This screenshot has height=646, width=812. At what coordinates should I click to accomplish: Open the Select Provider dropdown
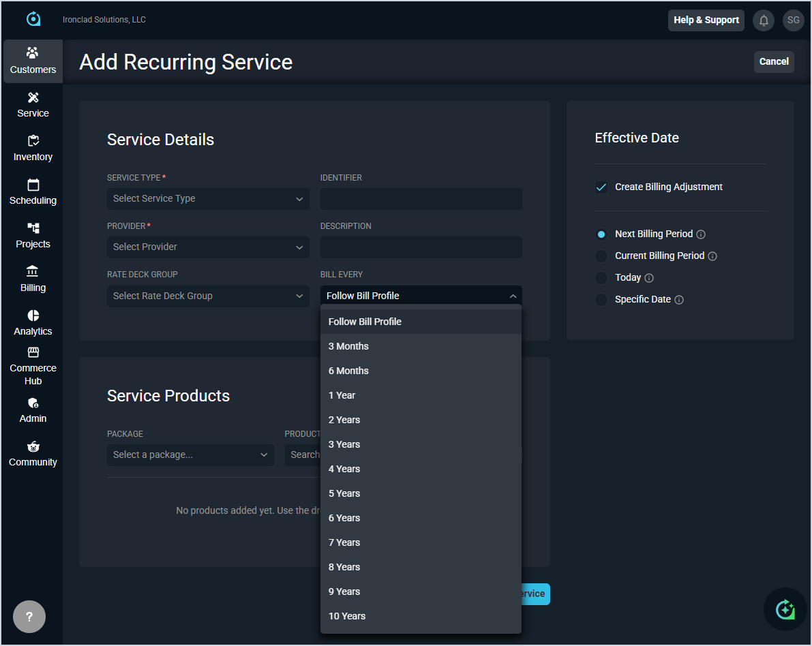(x=208, y=247)
